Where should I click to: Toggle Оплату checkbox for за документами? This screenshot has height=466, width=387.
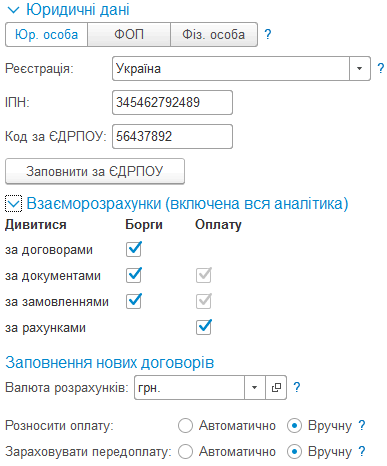point(204,275)
